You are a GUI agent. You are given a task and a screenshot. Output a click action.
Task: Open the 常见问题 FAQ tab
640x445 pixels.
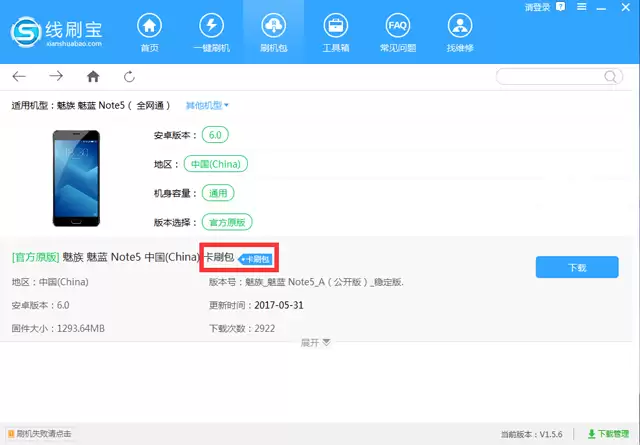point(398,33)
